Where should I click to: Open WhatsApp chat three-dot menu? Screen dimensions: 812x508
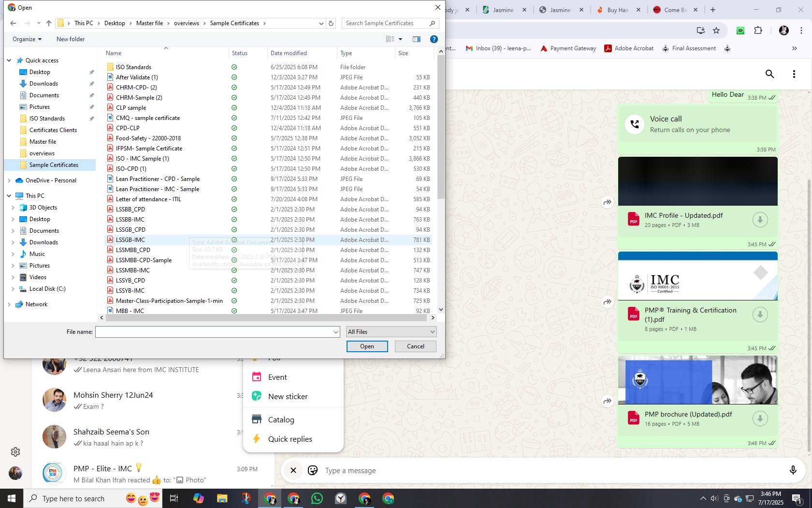coord(794,74)
